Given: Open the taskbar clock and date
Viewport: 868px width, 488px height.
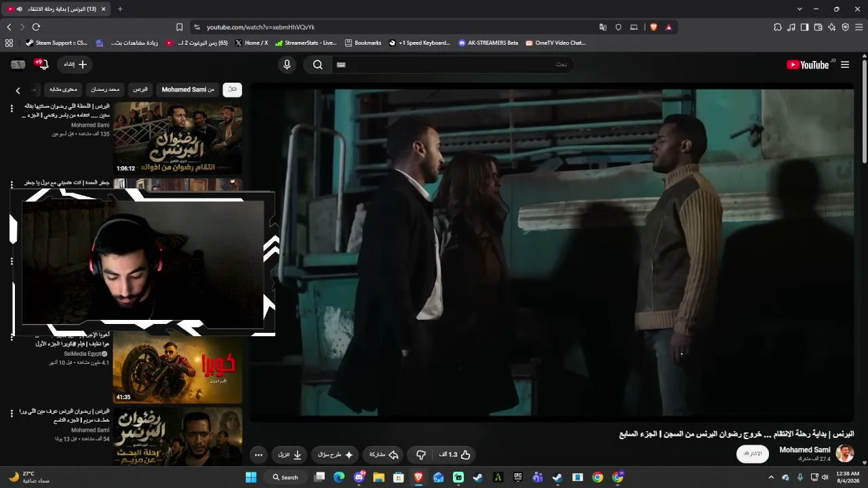Looking at the screenshot, I should pos(848,477).
